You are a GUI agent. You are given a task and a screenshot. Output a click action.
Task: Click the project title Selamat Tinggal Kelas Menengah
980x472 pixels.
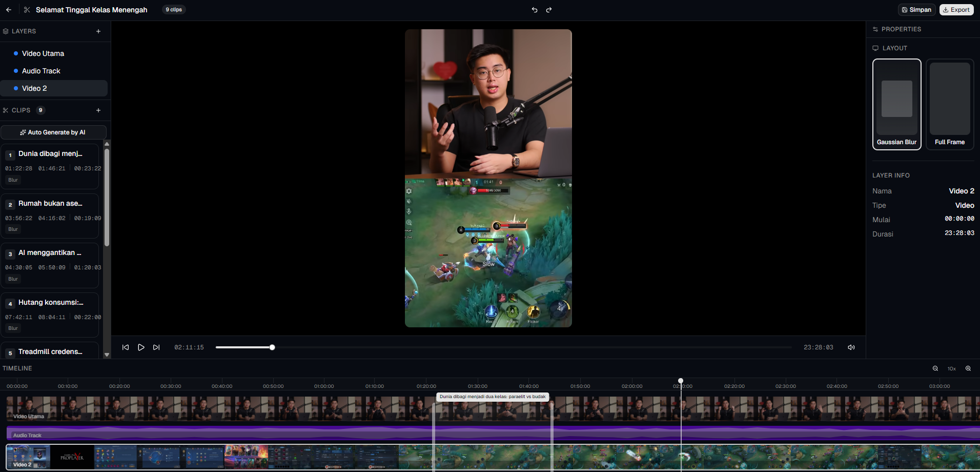click(x=91, y=10)
